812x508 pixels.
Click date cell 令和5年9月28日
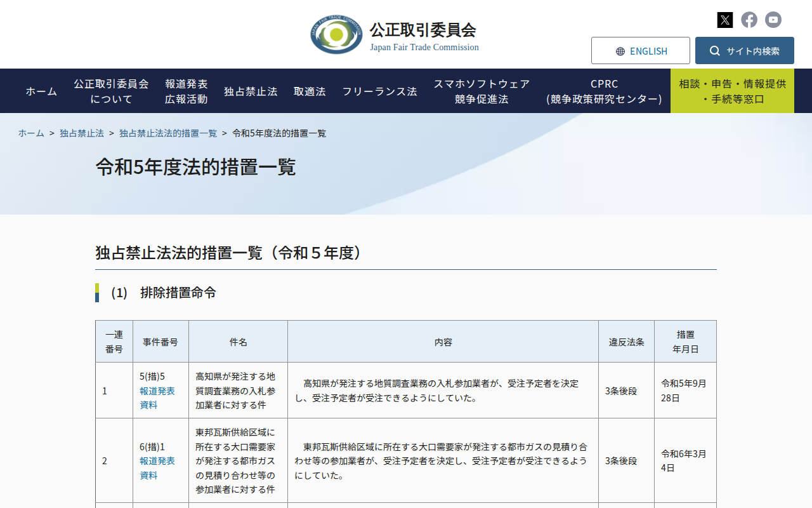(685, 391)
